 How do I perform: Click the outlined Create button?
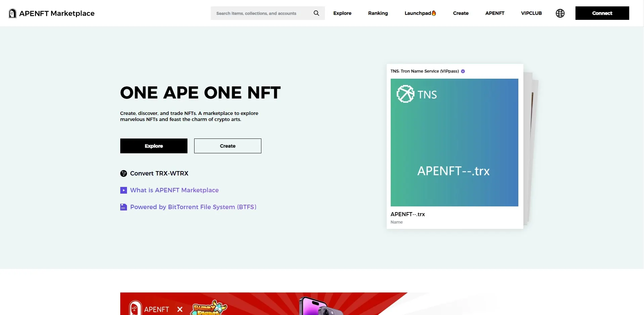point(227,146)
